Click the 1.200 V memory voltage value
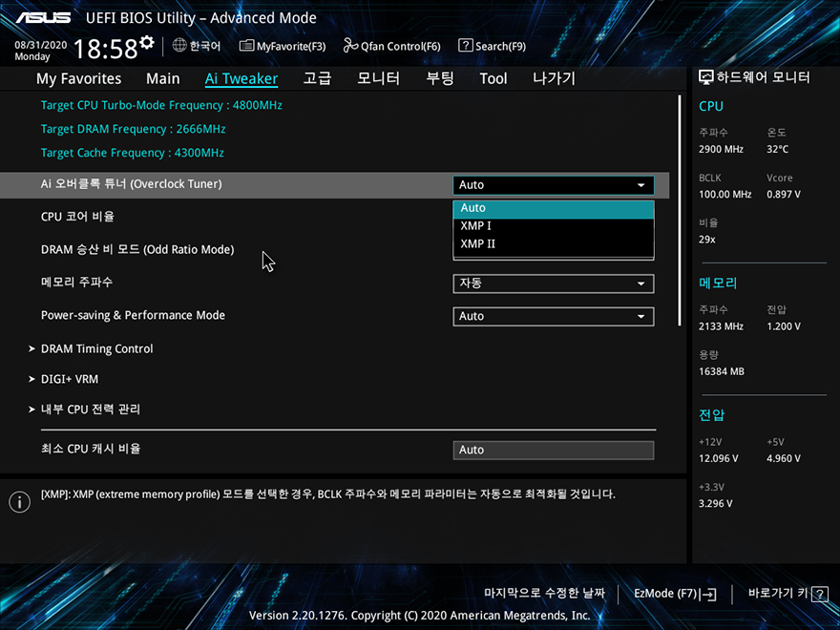Image resolution: width=840 pixels, height=630 pixels. click(784, 326)
